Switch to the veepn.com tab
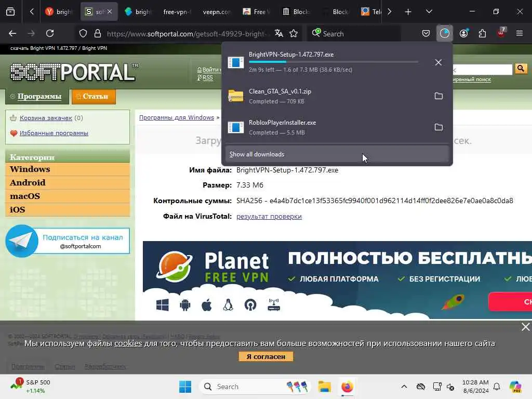The width and height of the screenshot is (532, 399). 216,12
